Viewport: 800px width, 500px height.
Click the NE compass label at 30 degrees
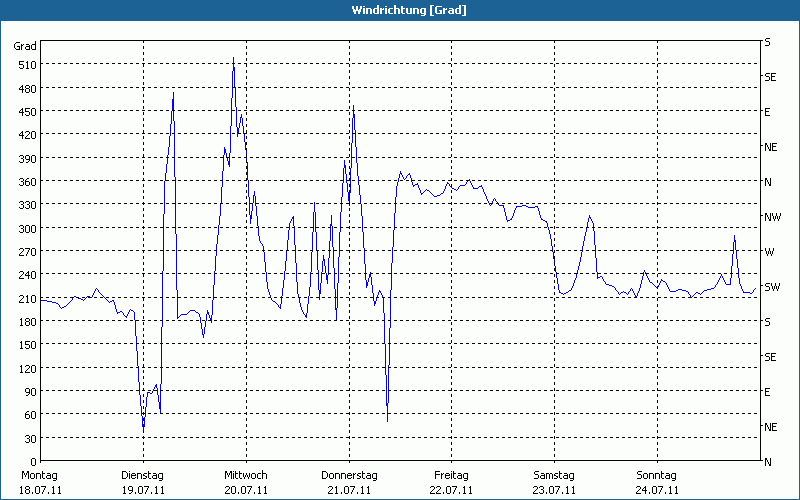click(770, 427)
